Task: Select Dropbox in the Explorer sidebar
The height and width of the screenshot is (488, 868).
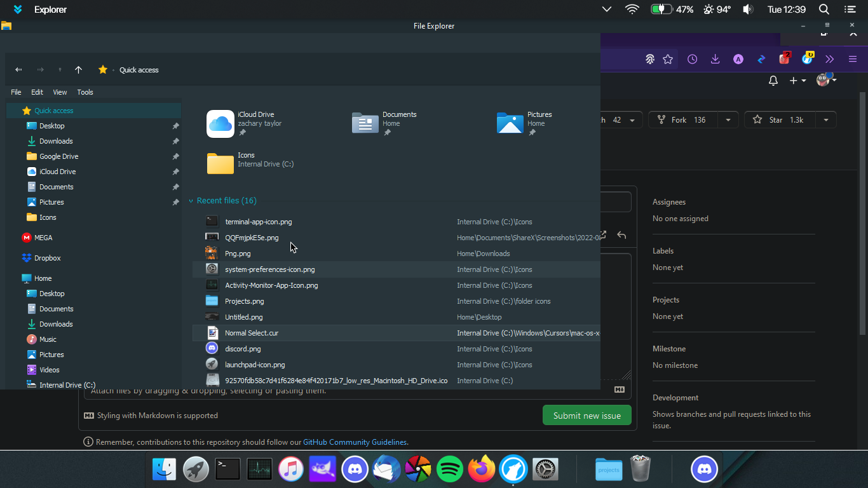Action: point(48,258)
